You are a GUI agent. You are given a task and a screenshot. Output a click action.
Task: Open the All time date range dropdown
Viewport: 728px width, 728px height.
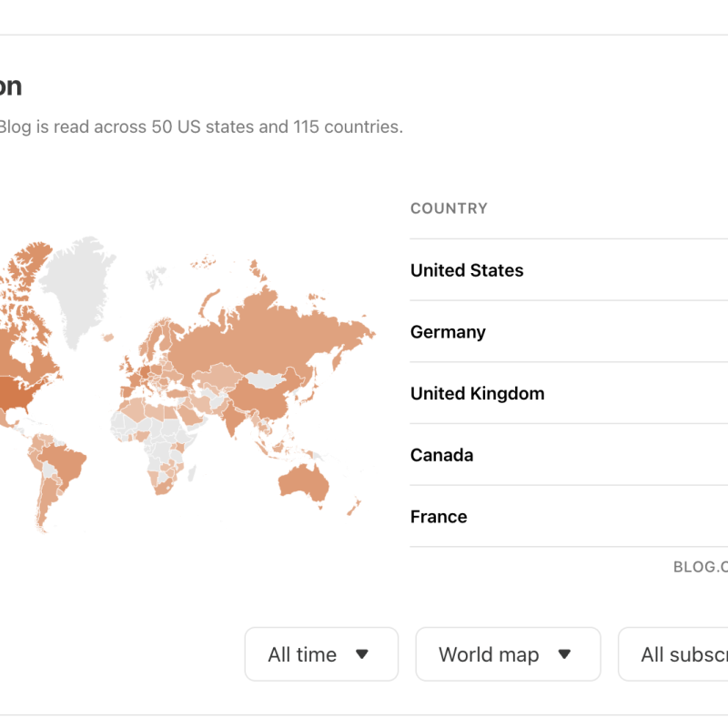tap(320, 654)
